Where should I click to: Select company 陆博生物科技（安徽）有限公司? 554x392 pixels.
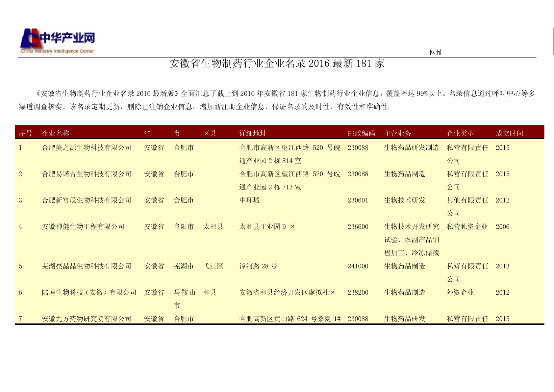[x=89, y=293]
